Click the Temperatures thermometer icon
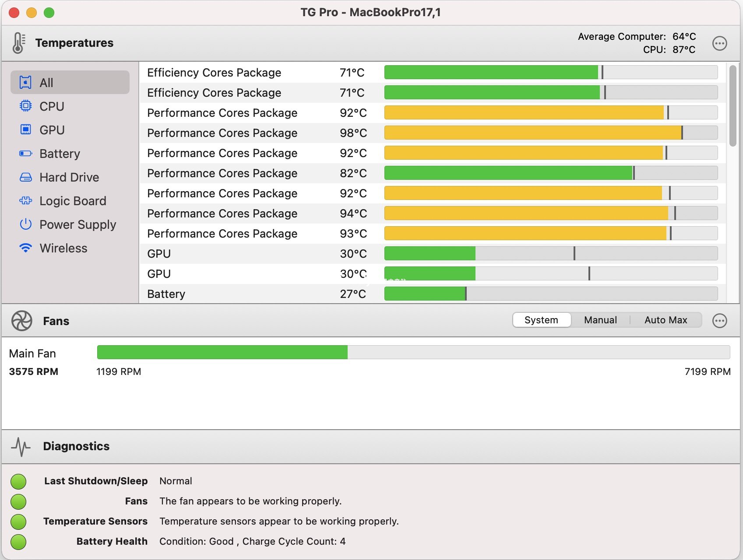 (18, 43)
